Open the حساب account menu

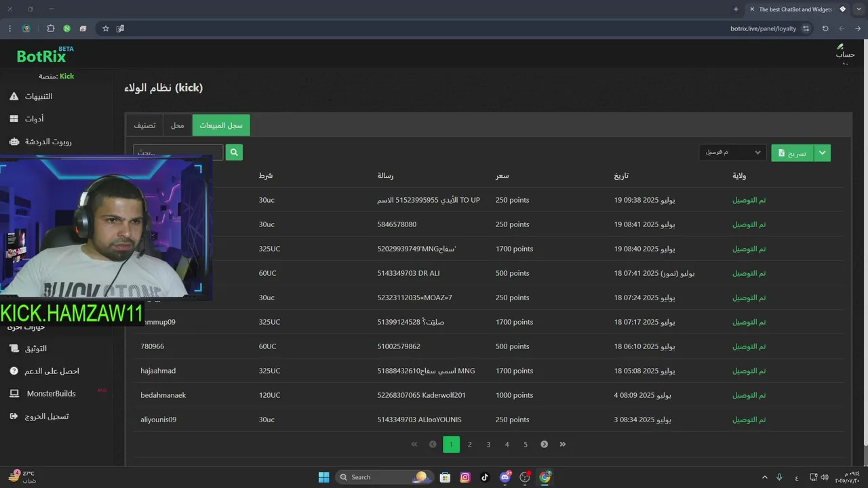pos(845,54)
